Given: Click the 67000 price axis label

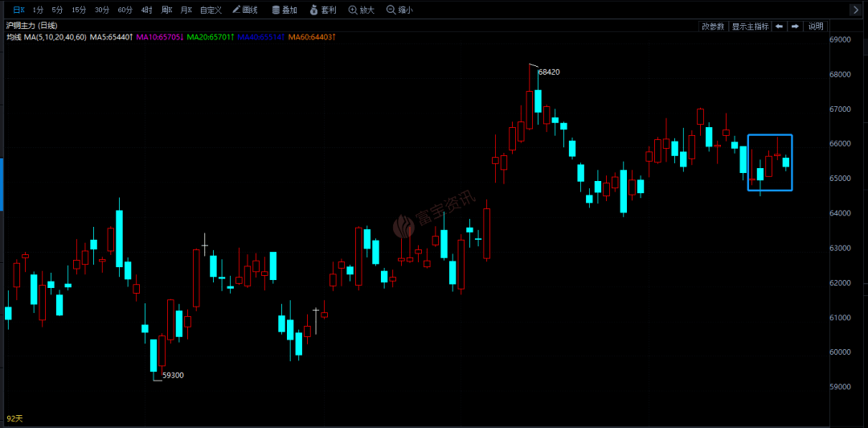Looking at the screenshot, I should click(839, 109).
